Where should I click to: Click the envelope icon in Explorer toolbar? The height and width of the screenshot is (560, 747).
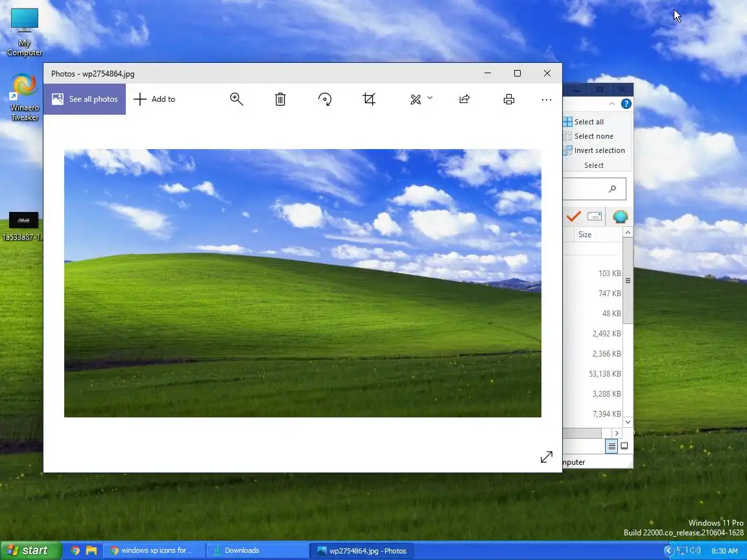click(x=595, y=216)
